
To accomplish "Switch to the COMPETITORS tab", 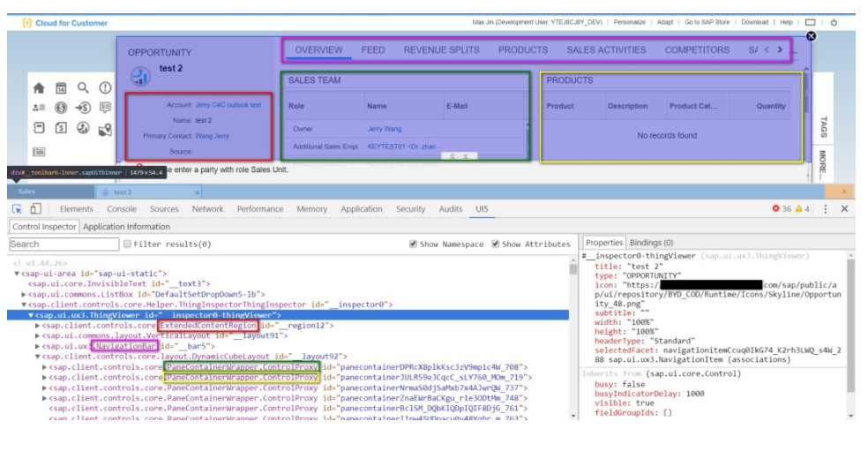I will [x=697, y=49].
